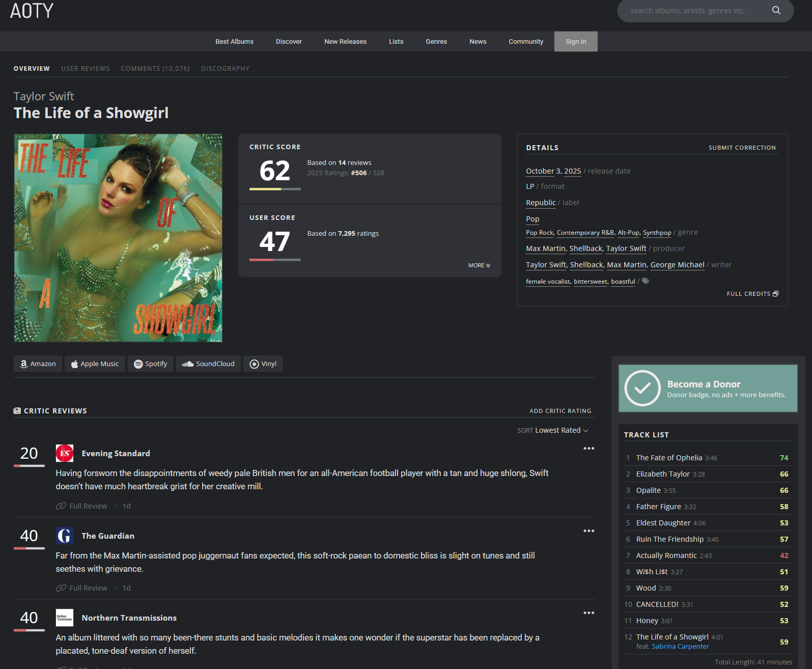Open the Genres menu
The height and width of the screenshot is (669, 812).
pos(436,42)
